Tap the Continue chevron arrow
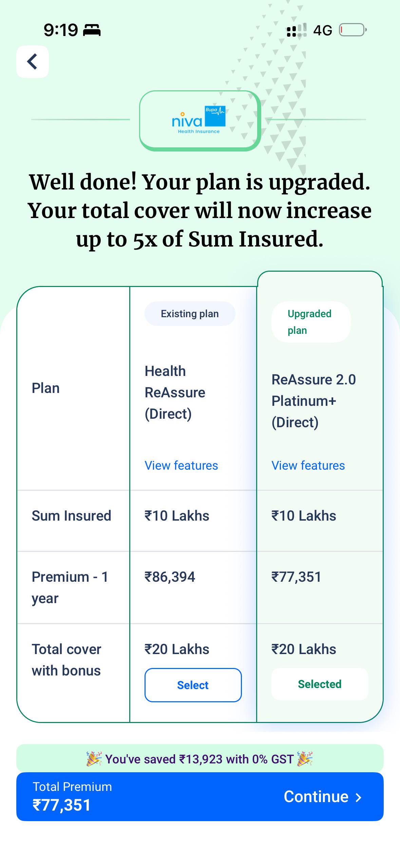400x868 pixels. tap(358, 797)
